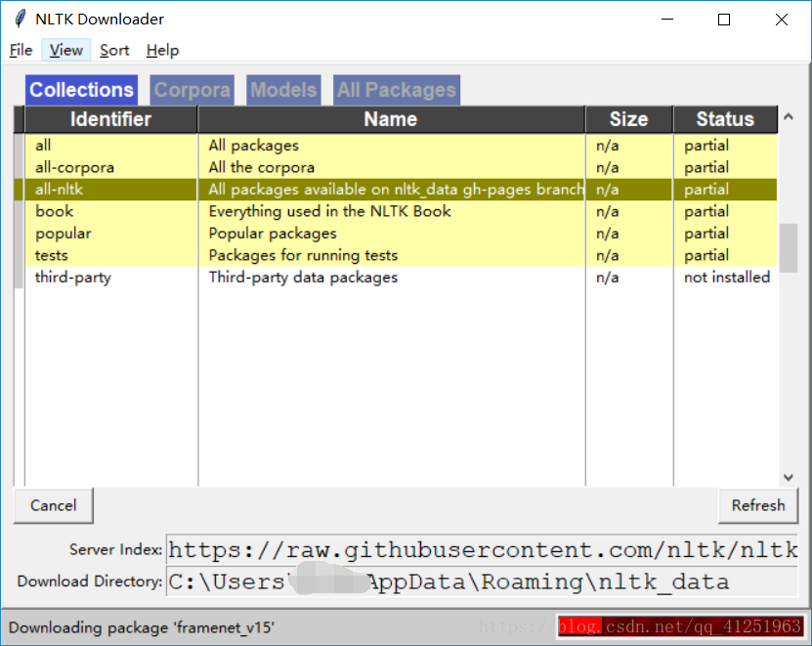Click 'Popular packages' name cell

click(392, 234)
